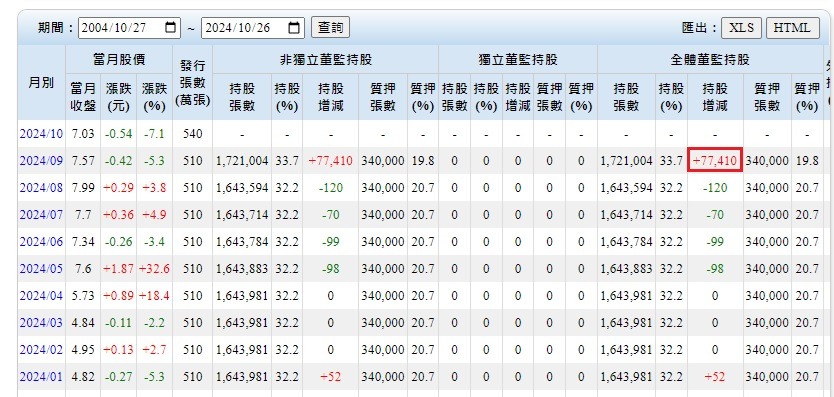Click the 當月收盤 column header

tap(84, 97)
